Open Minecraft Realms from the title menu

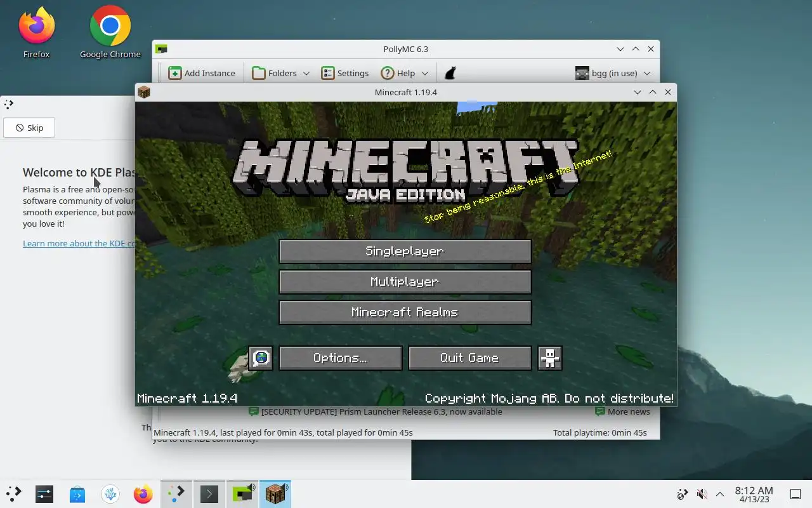(405, 312)
